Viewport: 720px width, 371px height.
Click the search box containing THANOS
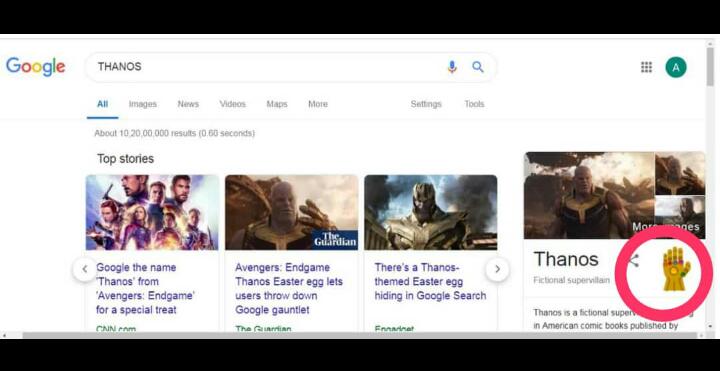click(x=291, y=67)
